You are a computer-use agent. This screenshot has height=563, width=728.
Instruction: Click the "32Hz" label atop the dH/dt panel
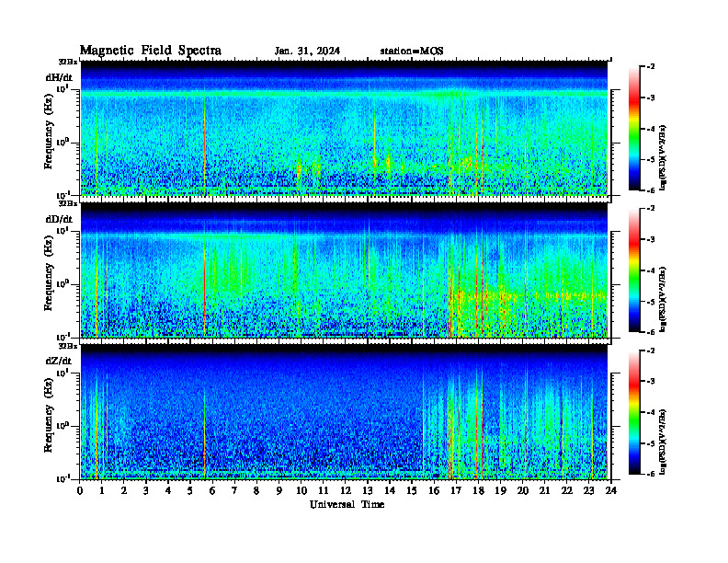click(x=68, y=62)
